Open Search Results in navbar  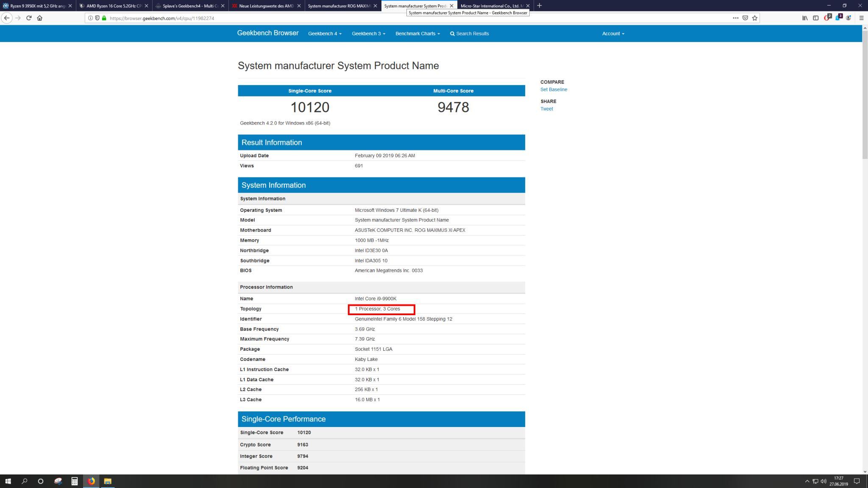pyautogui.click(x=469, y=33)
